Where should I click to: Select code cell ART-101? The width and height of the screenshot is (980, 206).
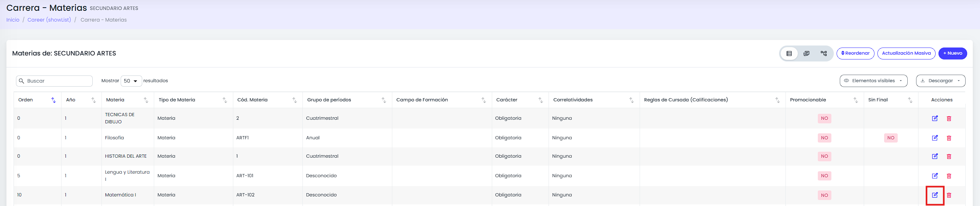pos(245,176)
